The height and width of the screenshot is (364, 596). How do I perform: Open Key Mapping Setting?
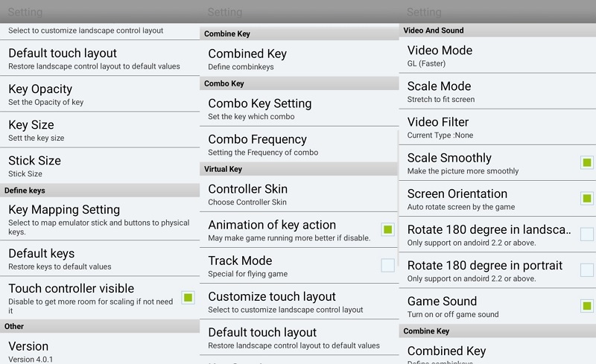click(97, 219)
